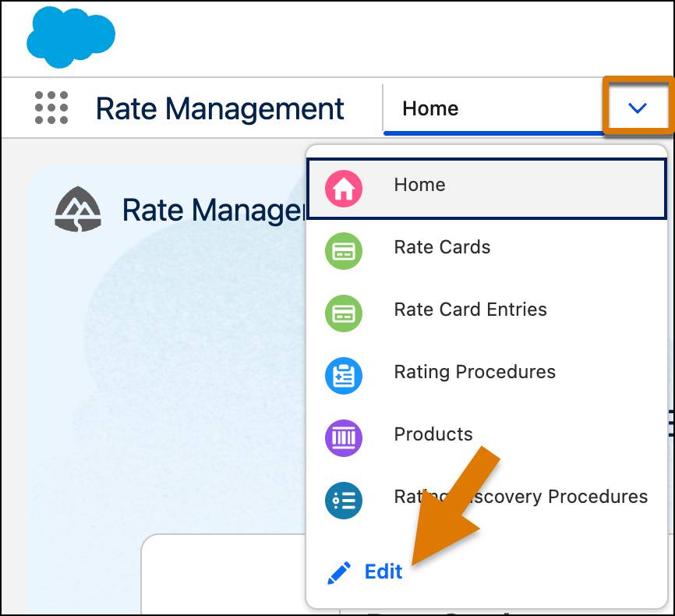The image size is (675, 616).
Task: Click the Rating Discovery Procedures list icon
Action: pos(344,500)
